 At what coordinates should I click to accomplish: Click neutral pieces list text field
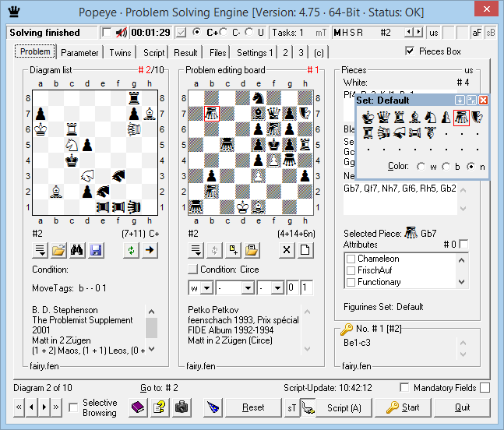[x=400, y=199]
